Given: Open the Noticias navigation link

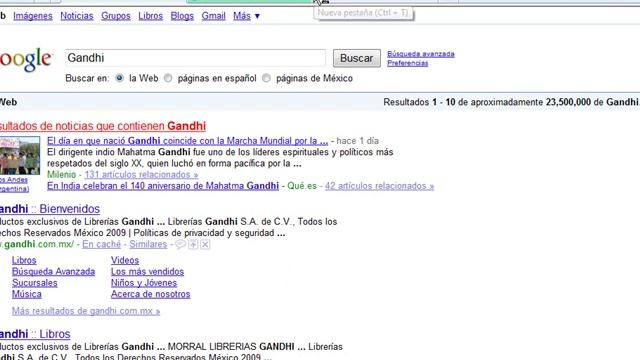Looking at the screenshot, I should (x=77, y=16).
